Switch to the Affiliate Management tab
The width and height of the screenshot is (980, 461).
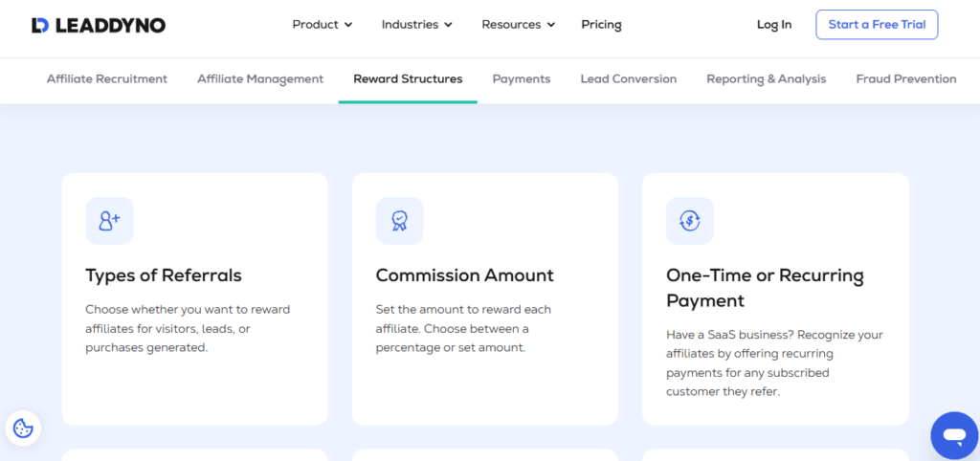(x=260, y=79)
